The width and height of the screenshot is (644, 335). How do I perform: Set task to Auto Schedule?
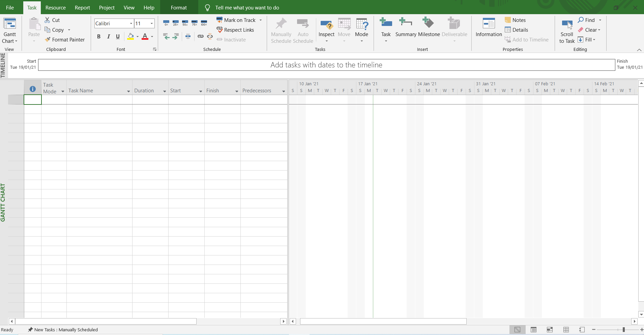(x=303, y=30)
